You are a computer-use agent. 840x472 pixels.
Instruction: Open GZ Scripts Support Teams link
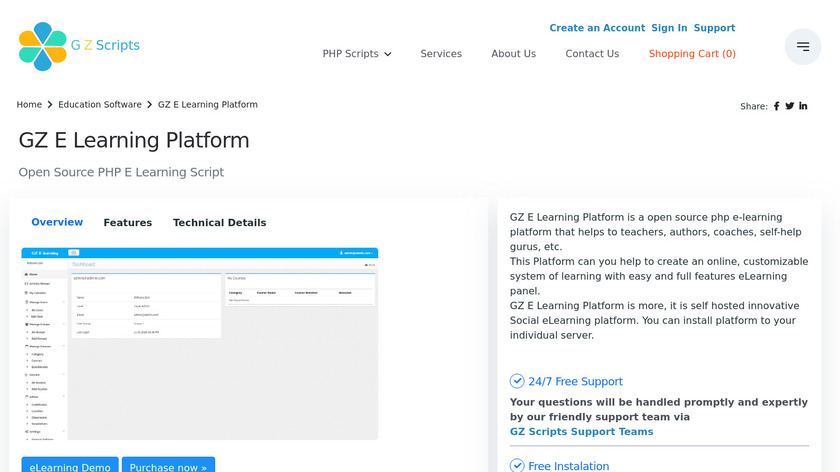point(581,431)
